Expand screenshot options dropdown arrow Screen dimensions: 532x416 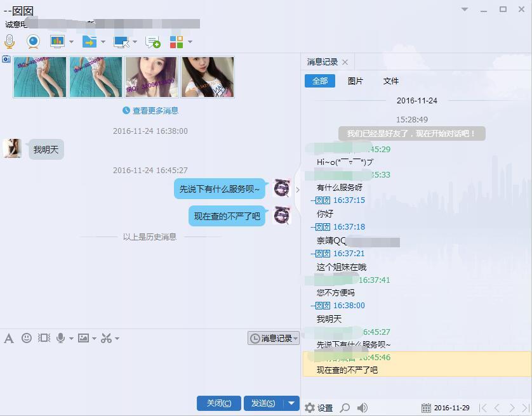[117, 339]
